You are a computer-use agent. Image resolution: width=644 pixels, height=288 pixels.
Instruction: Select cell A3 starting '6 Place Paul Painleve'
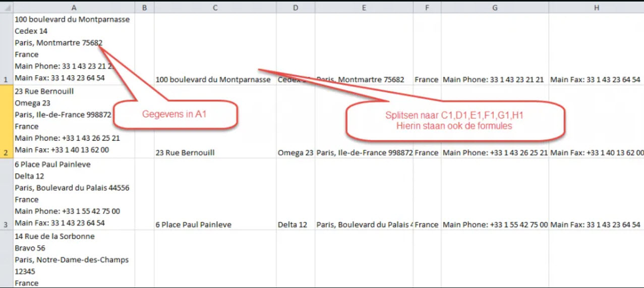tap(74, 194)
